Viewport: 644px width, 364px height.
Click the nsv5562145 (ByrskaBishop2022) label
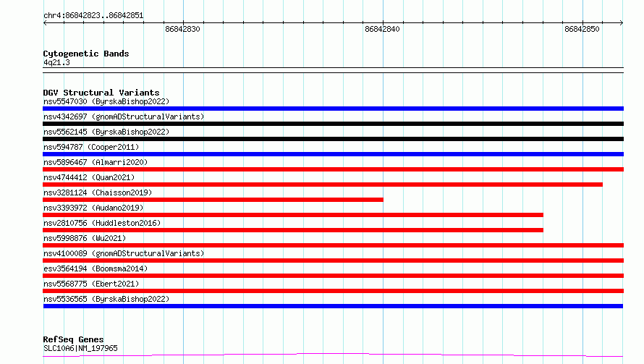tap(106, 132)
